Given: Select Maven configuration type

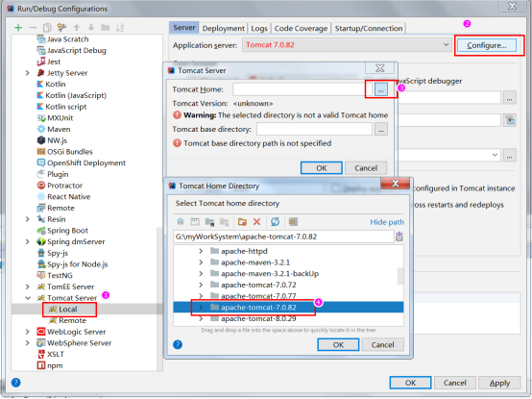Looking at the screenshot, I should pyautogui.click(x=54, y=130).
